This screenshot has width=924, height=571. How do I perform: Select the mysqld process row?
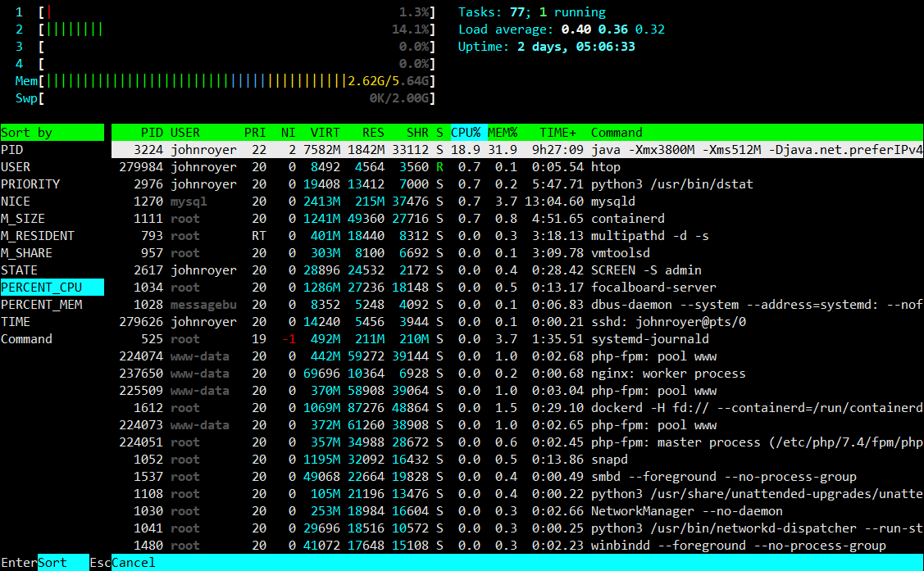point(517,202)
